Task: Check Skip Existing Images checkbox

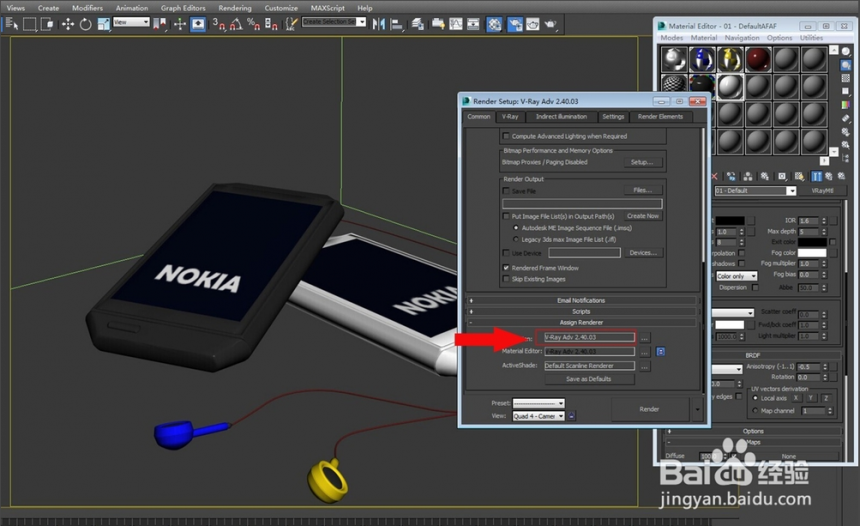Action: click(x=506, y=279)
